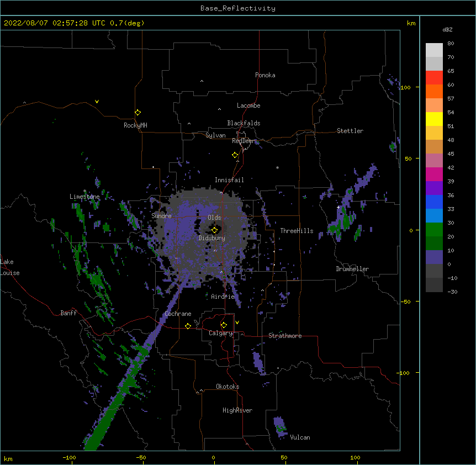Click the white plus marker northwest of Drumheller
This screenshot has height=465, width=476.
click(338, 207)
